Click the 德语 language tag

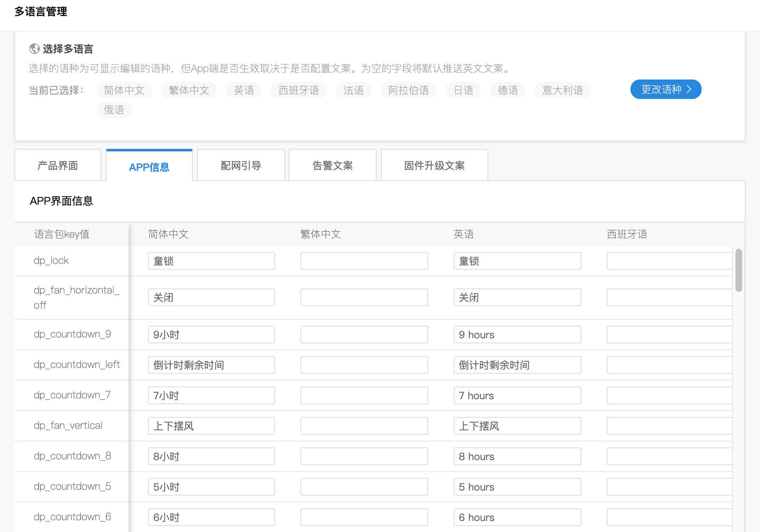[x=508, y=90]
